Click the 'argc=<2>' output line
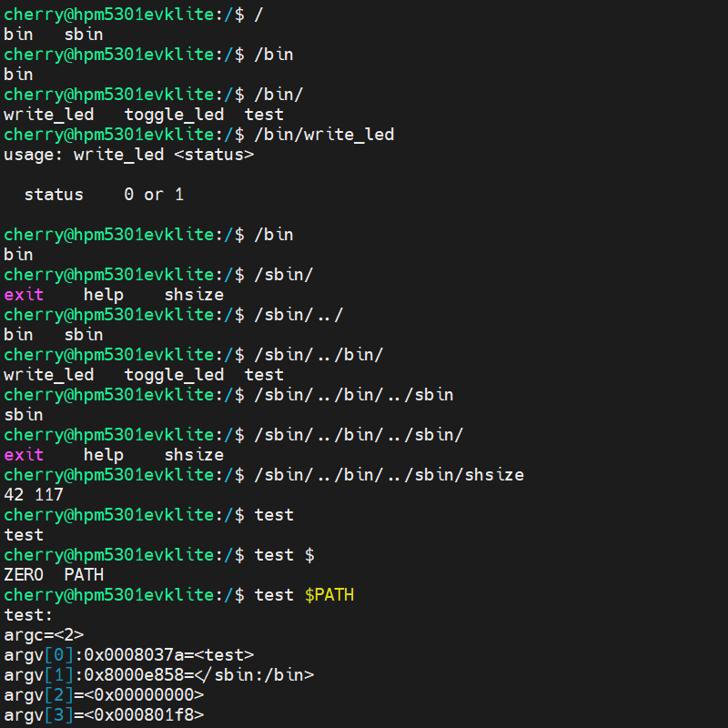728x728 pixels. pos(44,635)
